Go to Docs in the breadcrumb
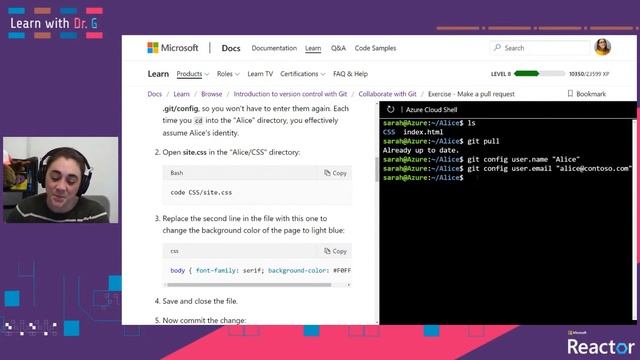 [155, 94]
